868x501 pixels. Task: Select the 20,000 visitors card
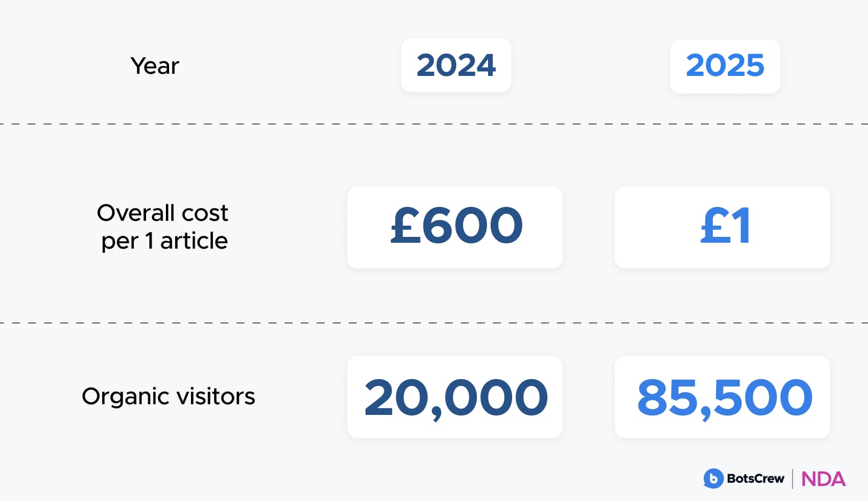tap(455, 397)
